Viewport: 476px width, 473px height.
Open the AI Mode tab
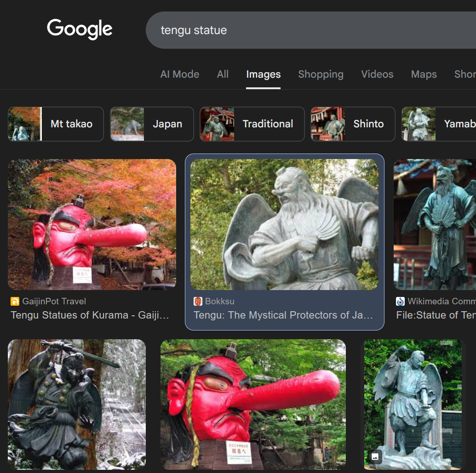tap(180, 74)
